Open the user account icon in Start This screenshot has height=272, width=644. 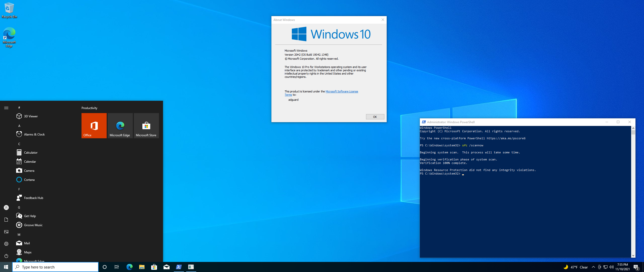6,208
